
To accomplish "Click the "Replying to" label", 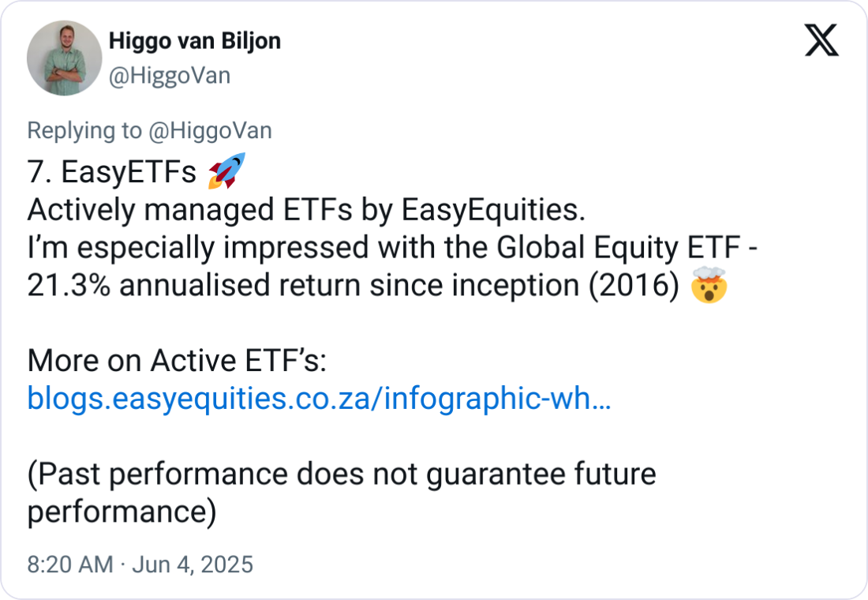I will click(85, 131).
